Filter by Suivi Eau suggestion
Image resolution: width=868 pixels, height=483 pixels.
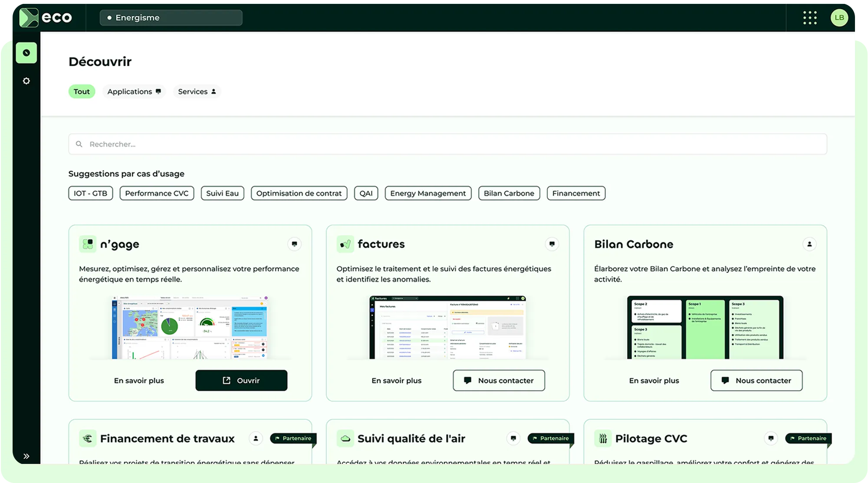(x=222, y=193)
